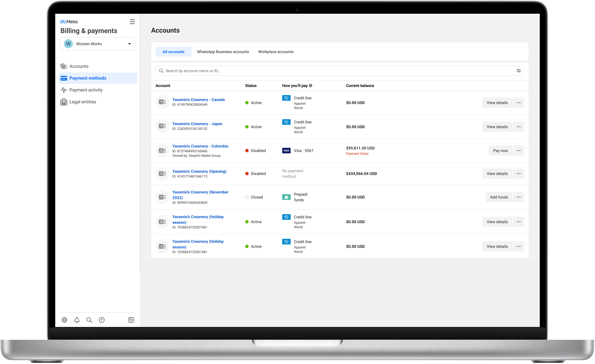
Task: Click the credit line icon in Japan row
Action: pos(286,122)
